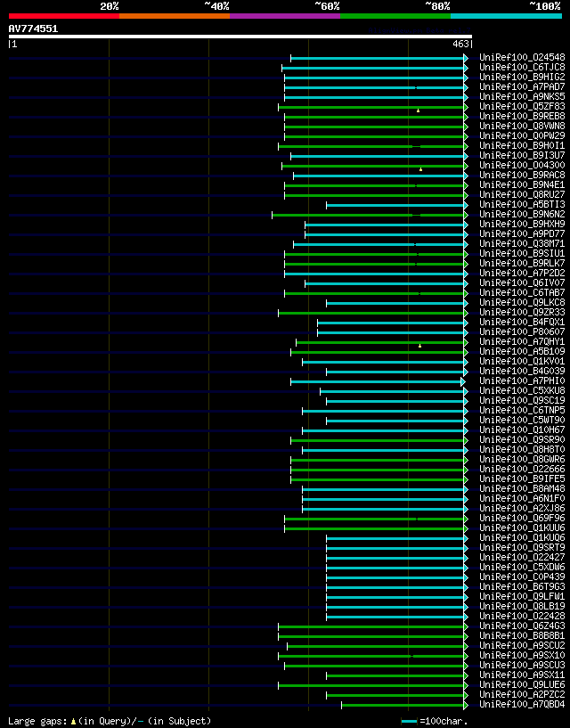Click the cyan alignment bar for UniRef100_O24548
The image size is (570, 728).
(378, 58)
